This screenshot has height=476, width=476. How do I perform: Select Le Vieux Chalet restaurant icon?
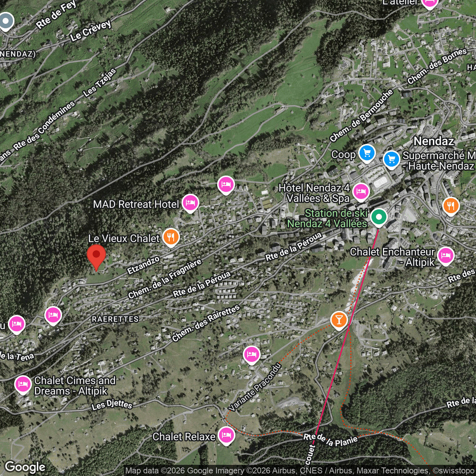coord(171,237)
